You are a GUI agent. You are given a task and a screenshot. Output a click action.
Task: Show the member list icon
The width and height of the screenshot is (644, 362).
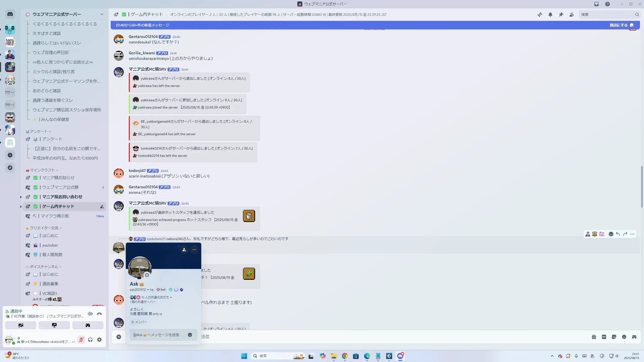pos(572,15)
